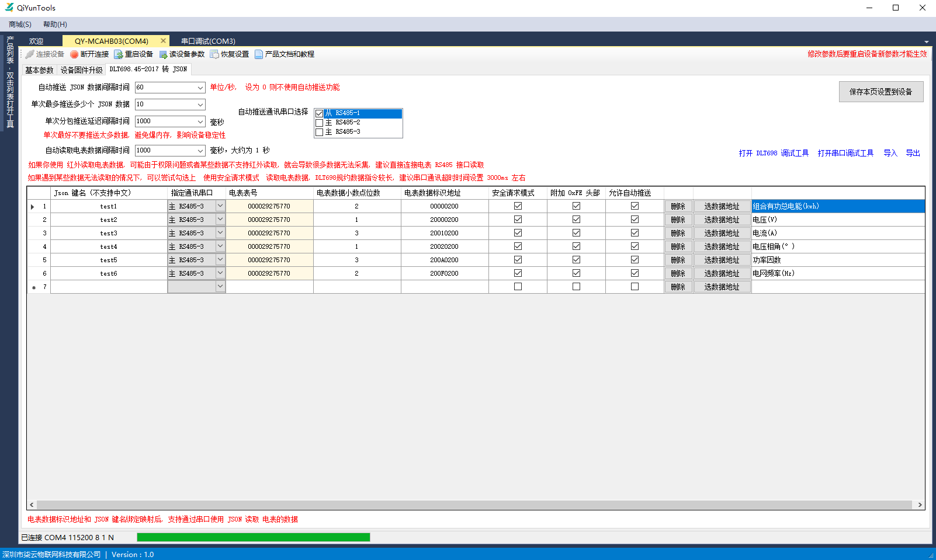This screenshot has height=560, width=936.
Task: Click the read device parameters (读设备参数) icon
Action: (163, 54)
